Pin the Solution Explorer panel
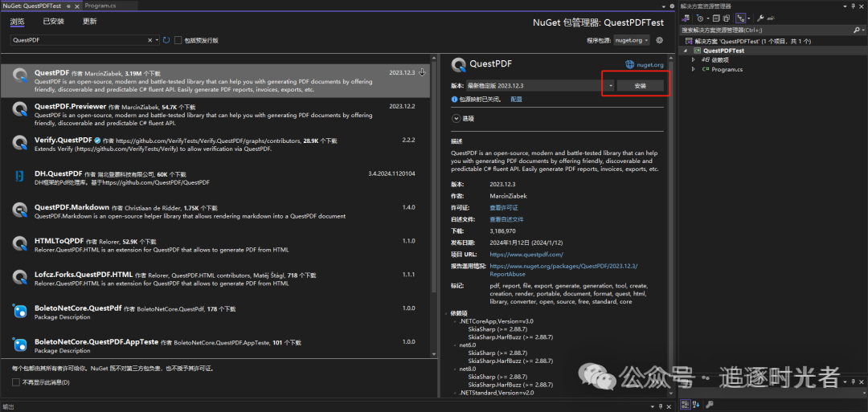Viewport: 868px width, 412px height. [x=853, y=6]
